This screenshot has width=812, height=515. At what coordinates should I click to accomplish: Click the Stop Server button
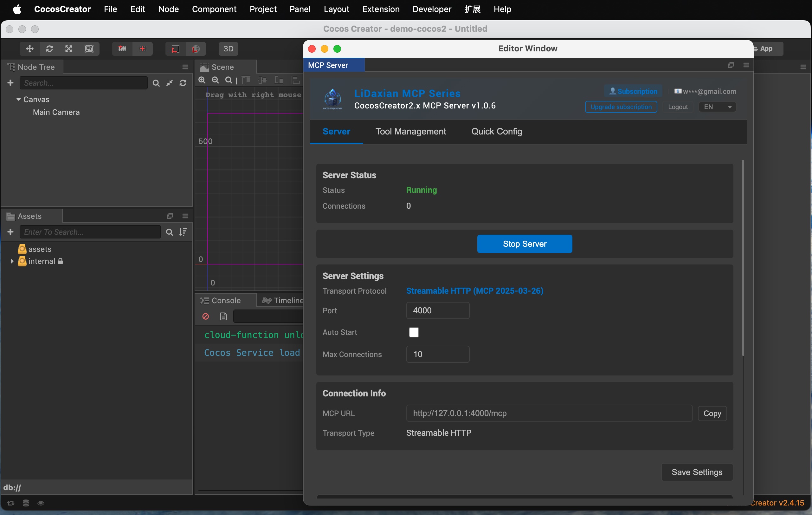524,244
